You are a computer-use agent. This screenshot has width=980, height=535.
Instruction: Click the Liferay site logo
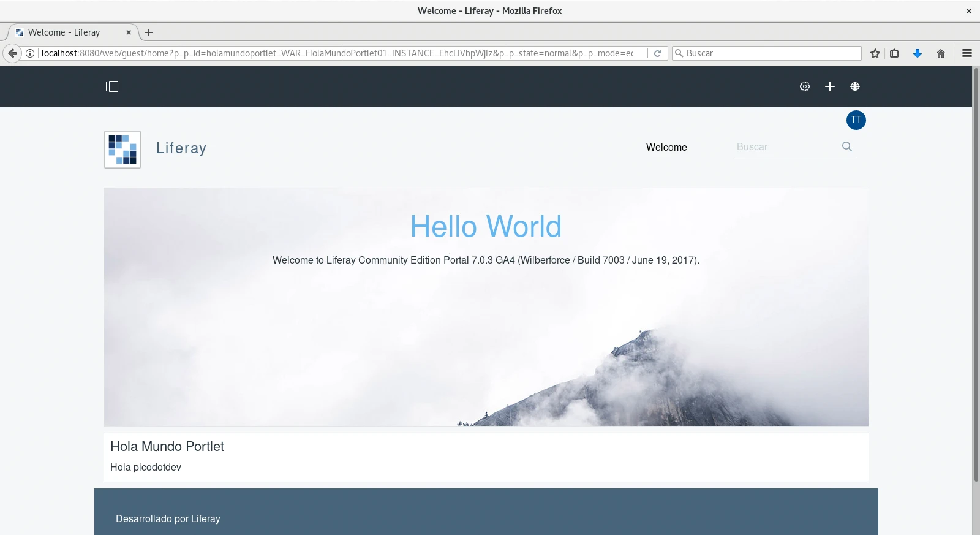(x=123, y=149)
